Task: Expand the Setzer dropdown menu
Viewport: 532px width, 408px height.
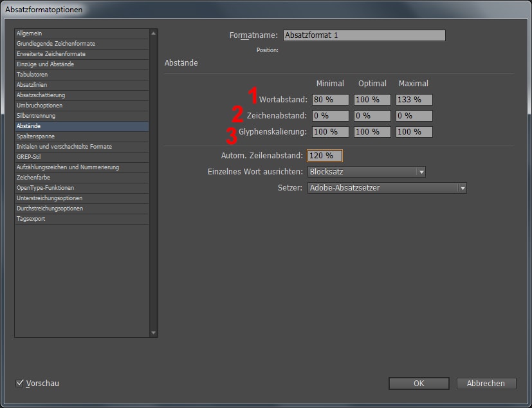Action: (x=387, y=188)
